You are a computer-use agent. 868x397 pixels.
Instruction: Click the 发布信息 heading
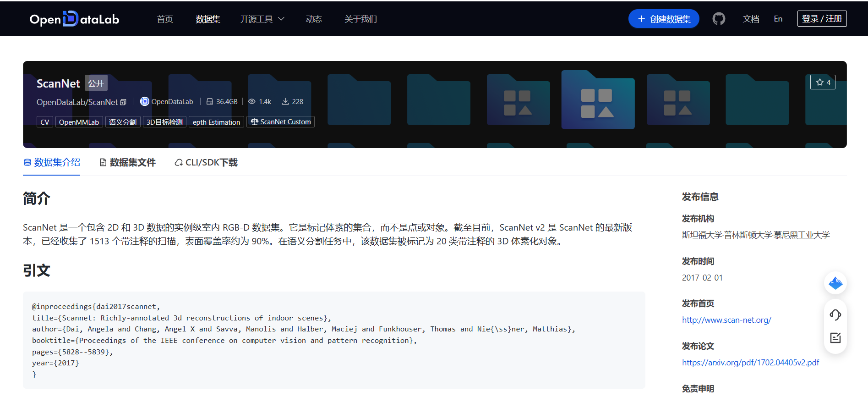(700, 197)
